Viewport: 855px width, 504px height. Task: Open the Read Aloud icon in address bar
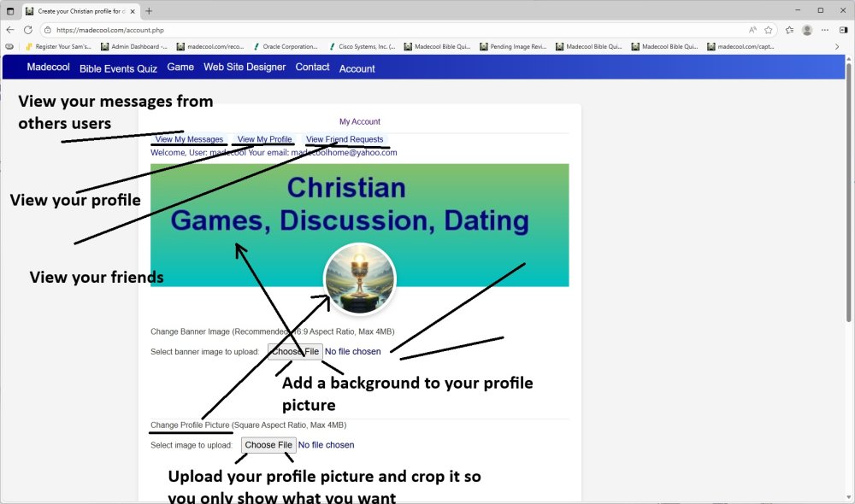752,29
